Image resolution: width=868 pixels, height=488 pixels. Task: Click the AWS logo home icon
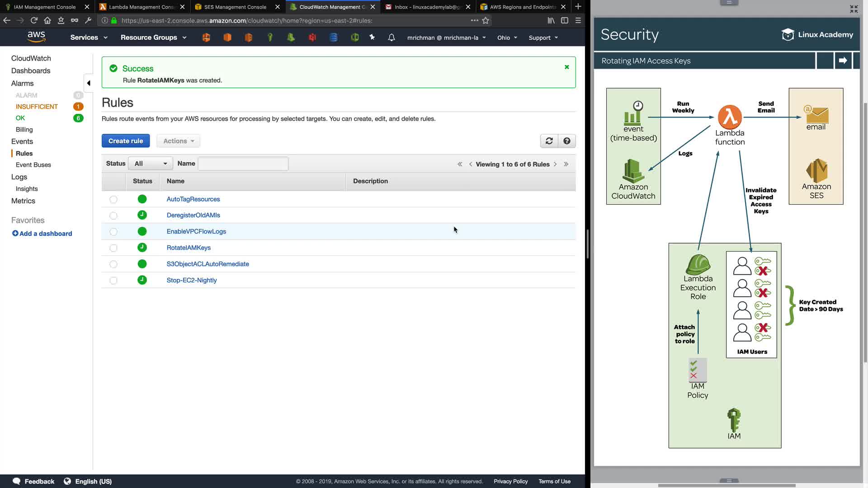[36, 37]
